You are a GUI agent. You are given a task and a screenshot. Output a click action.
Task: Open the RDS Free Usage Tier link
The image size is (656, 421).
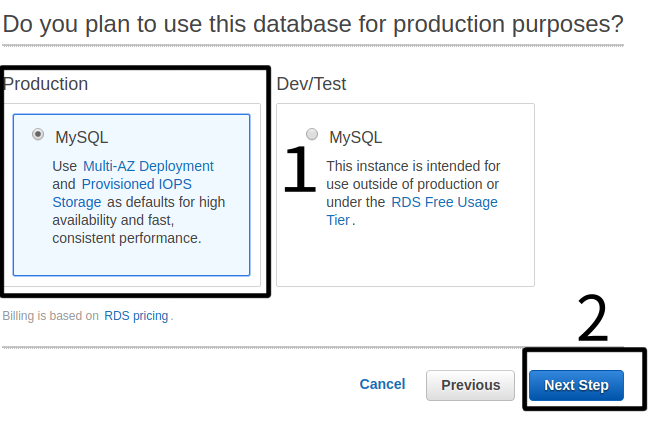point(443,202)
